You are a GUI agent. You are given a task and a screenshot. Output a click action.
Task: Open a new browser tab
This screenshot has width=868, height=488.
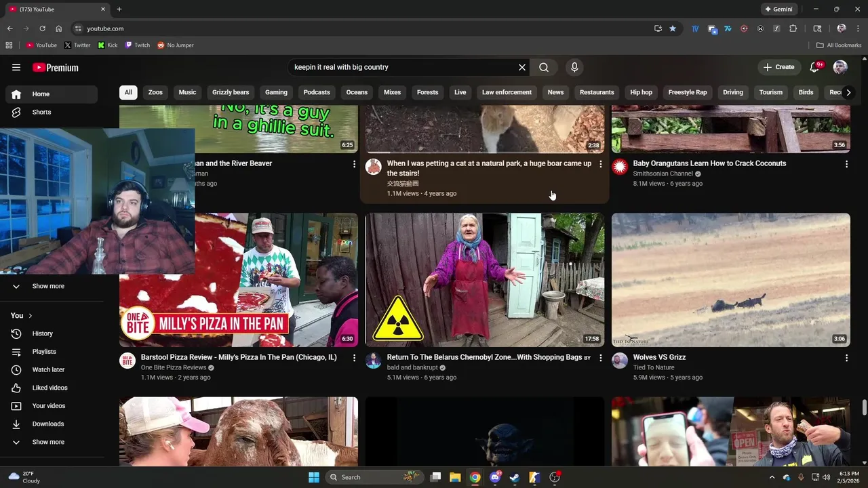[x=119, y=9]
